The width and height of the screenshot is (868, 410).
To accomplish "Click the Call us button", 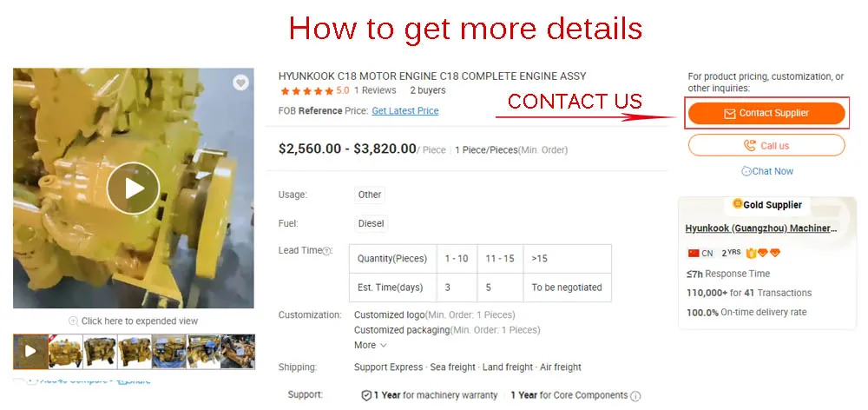I will (x=766, y=146).
